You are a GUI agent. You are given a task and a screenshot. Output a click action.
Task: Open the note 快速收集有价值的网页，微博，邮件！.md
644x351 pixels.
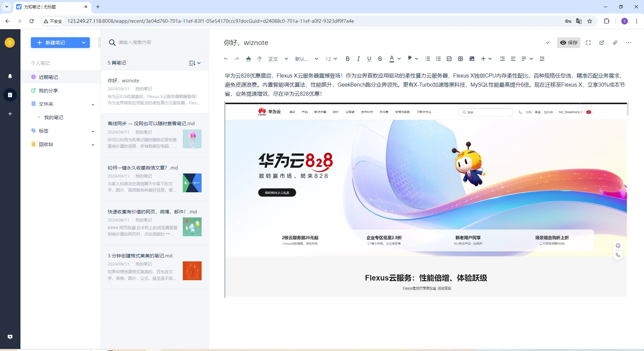pyautogui.click(x=155, y=223)
